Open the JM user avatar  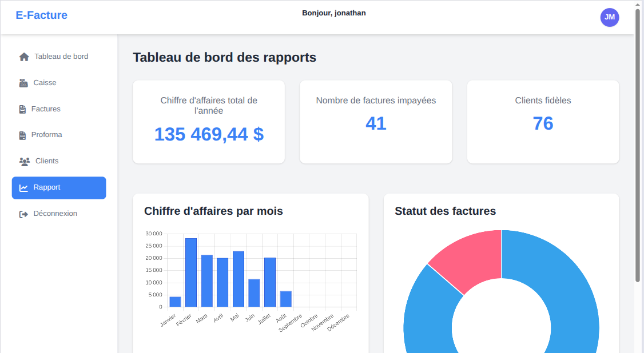point(610,17)
